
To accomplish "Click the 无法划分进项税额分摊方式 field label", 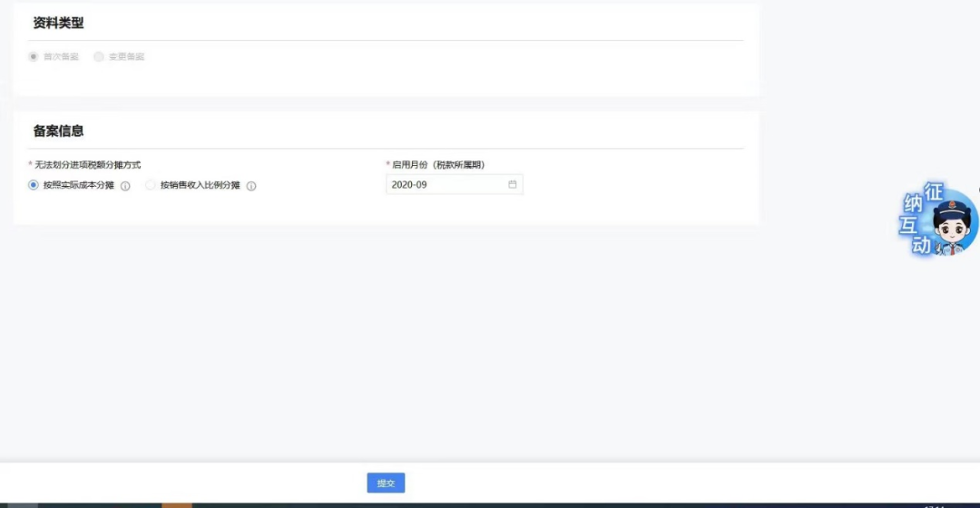I will point(87,165).
